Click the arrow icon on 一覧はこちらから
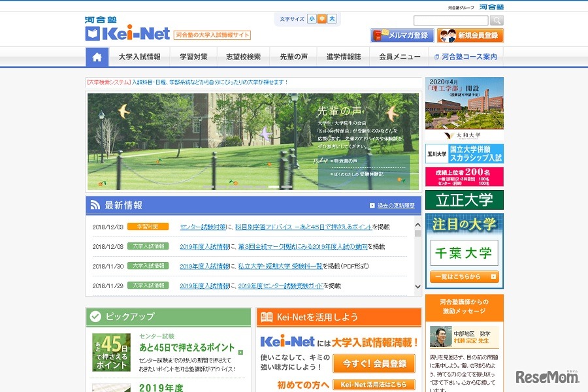The width and height of the screenshot is (588, 392). click(493, 277)
